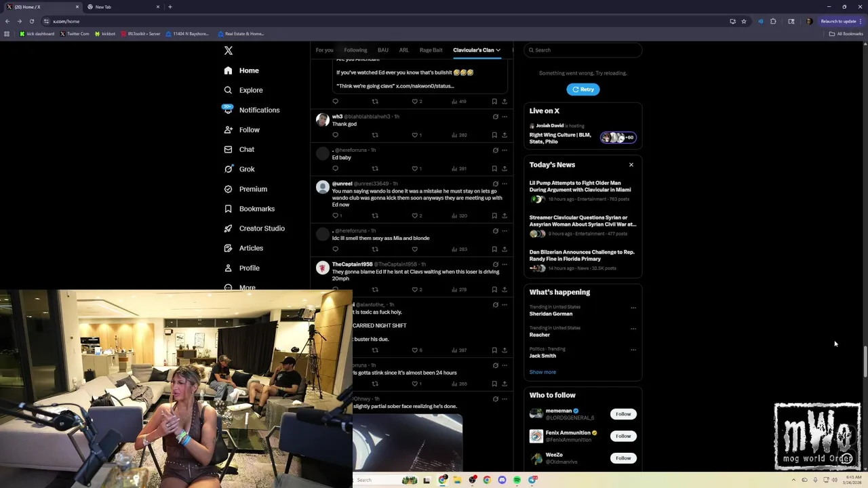The width and height of the screenshot is (868, 488).
Task: Like the 'sell them sexy ass Mia' post
Action: tap(415, 249)
